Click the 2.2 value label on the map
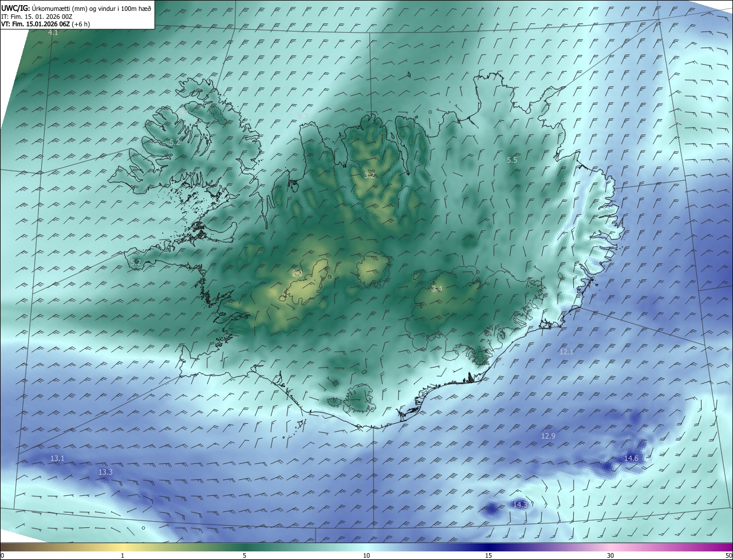This screenshot has height=560, width=733. pyautogui.click(x=297, y=274)
